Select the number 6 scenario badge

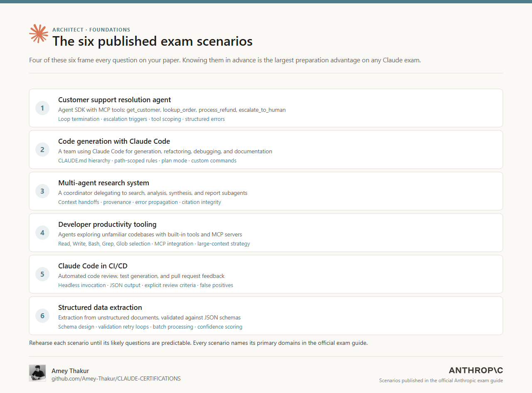tap(42, 316)
